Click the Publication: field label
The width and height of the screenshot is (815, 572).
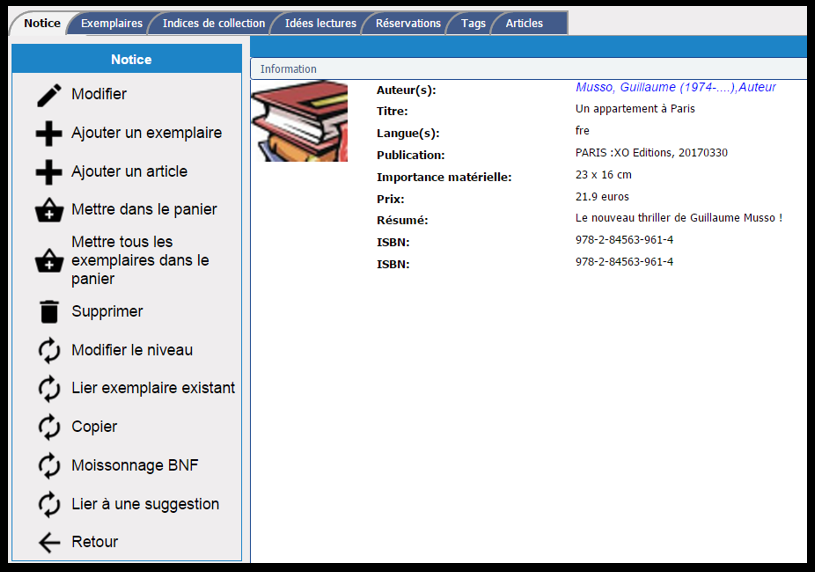411,155
